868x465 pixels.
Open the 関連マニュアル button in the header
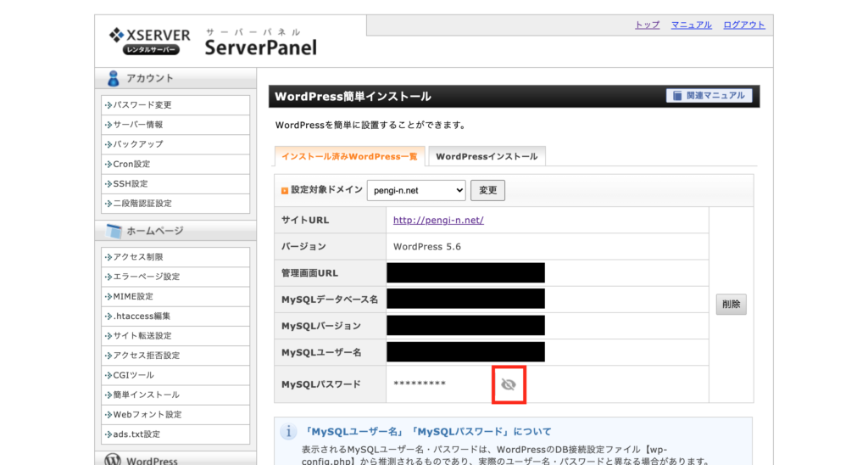[709, 96]
